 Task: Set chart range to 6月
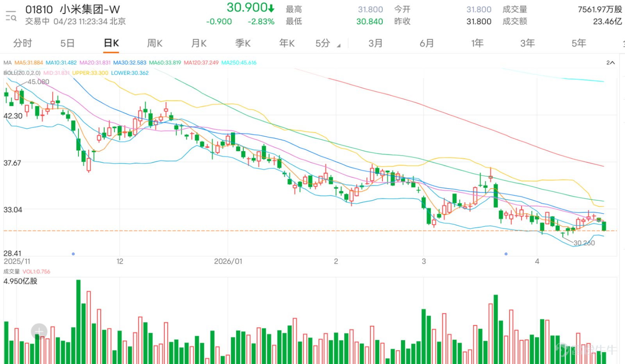(x=427, y=43)
